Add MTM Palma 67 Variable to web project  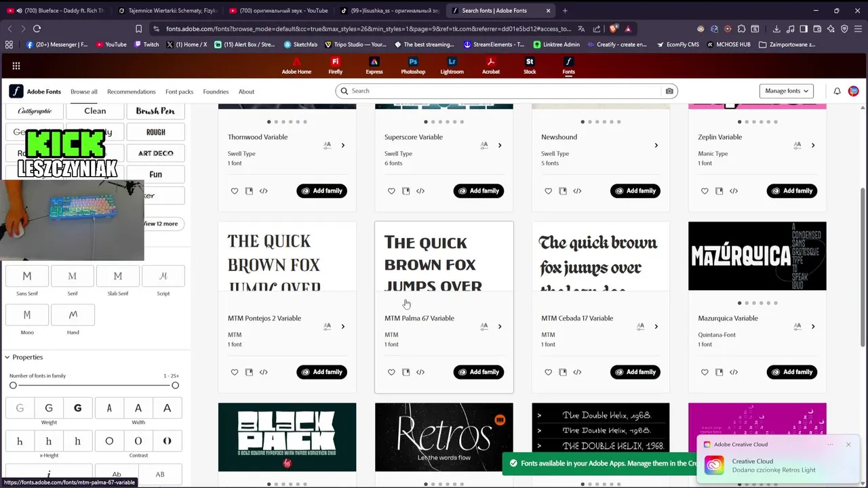pyautogui.click(x=406, y=372)
